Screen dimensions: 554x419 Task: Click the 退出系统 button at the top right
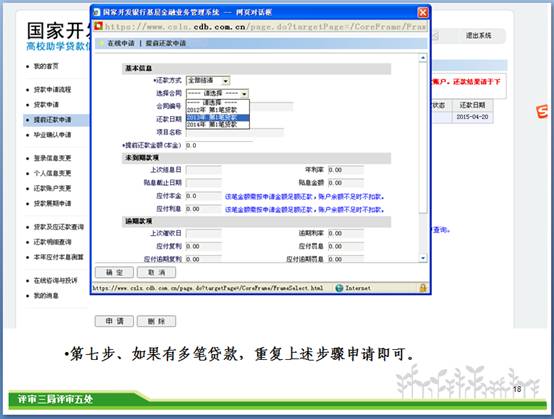[478, 36]
